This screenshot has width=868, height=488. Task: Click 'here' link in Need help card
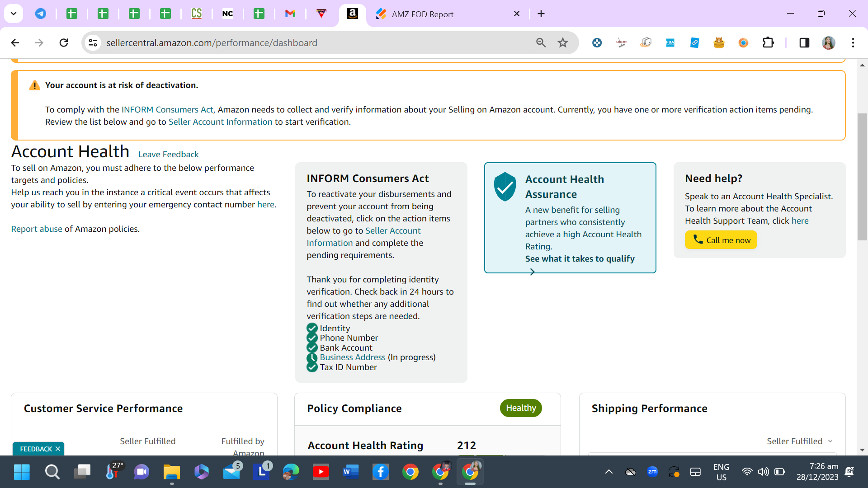(800, 221)
